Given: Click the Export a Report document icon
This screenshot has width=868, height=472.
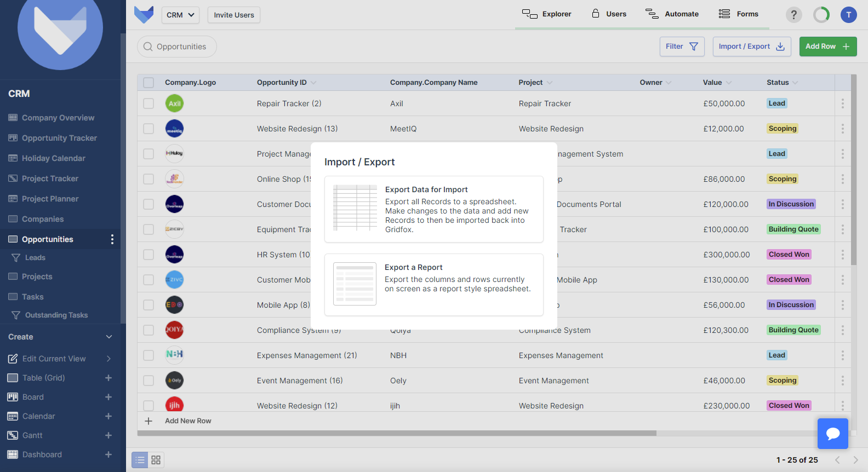Looking at the screenshot, I should (x=355, y=284).
